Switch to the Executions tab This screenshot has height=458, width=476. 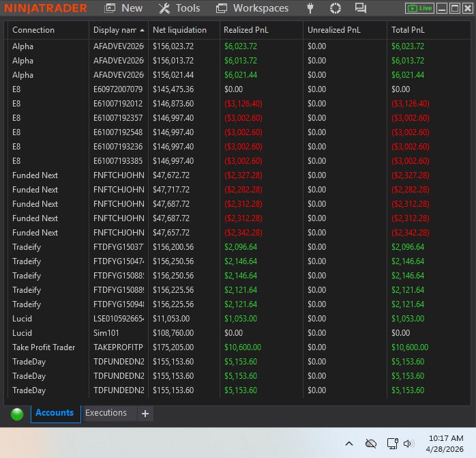click(106, 413)
